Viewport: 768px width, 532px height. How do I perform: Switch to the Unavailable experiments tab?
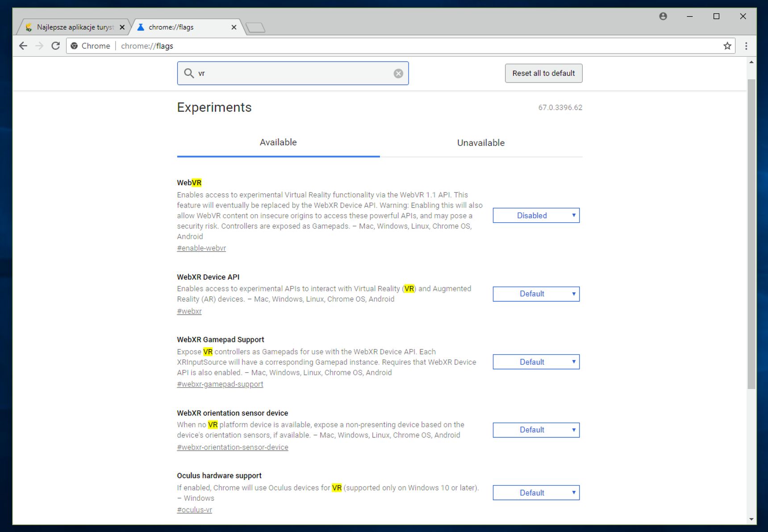tap(481, 143)
